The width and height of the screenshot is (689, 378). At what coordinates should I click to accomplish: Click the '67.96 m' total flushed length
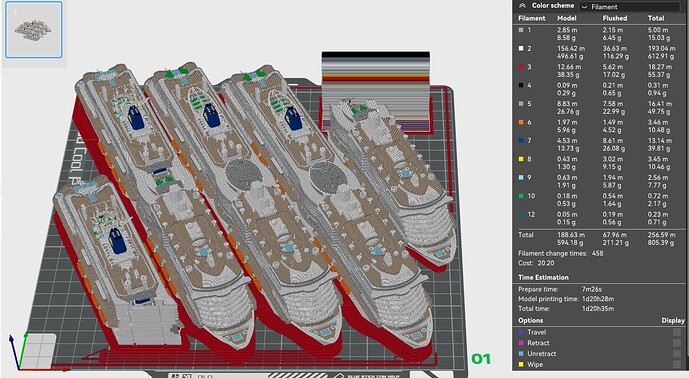tap(615, 235)
